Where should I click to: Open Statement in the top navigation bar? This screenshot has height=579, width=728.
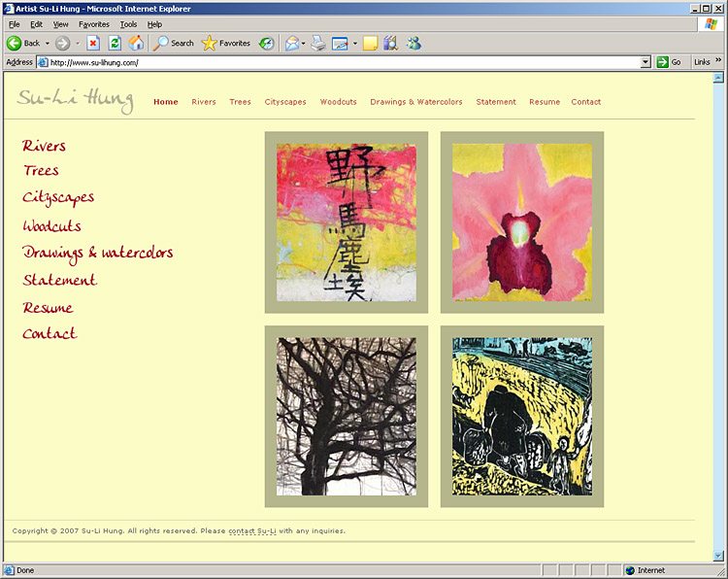point(496,102)
